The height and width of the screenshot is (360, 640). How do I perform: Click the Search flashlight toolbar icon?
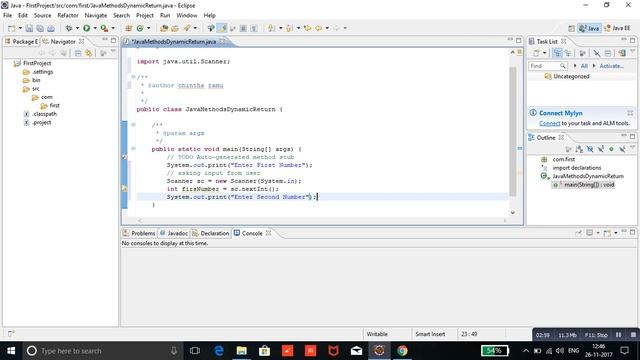click(x=187, y=28)
